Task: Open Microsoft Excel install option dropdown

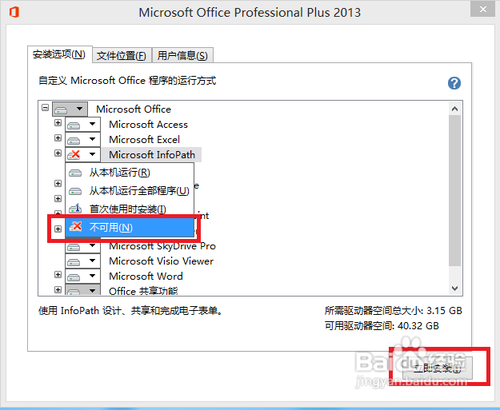Action: tap(83, 140)
